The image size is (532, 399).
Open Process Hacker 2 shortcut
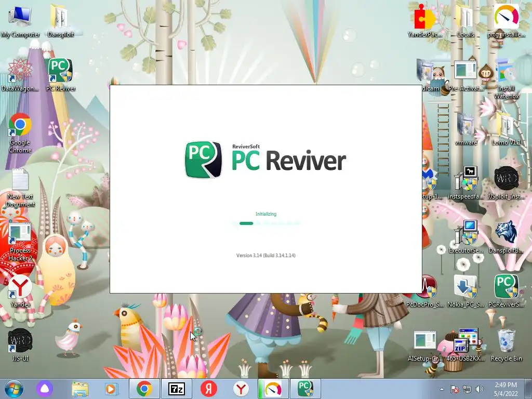pyautogui.click(x=20, y=242)
